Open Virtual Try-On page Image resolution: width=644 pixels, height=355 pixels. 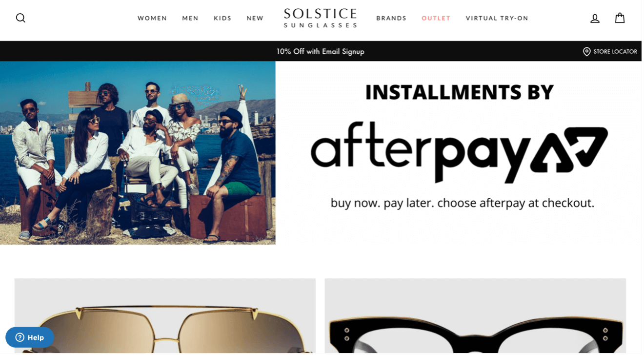pyautogui.click(x=497, y=18)
